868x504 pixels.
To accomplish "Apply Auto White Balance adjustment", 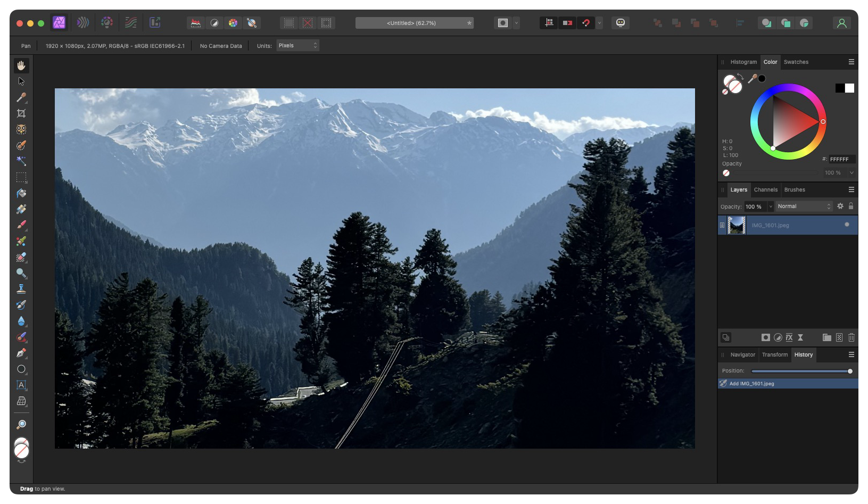I will (x=252, y=23).
